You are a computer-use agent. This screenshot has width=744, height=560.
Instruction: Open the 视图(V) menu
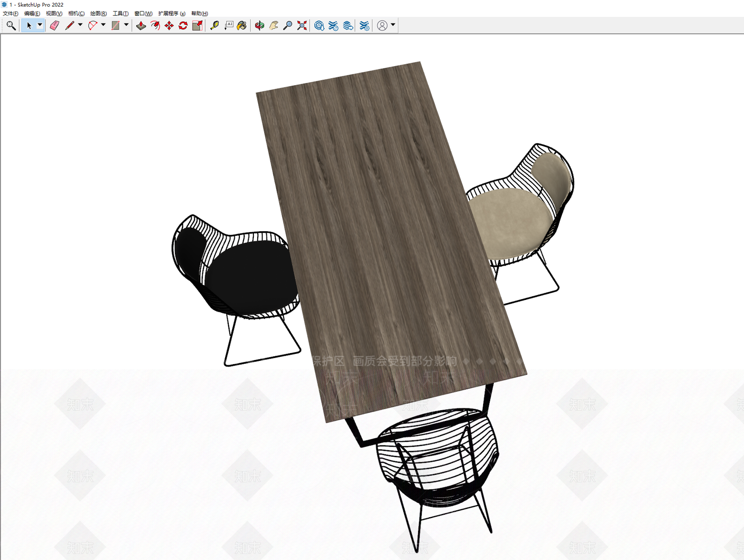coord(54,13)
